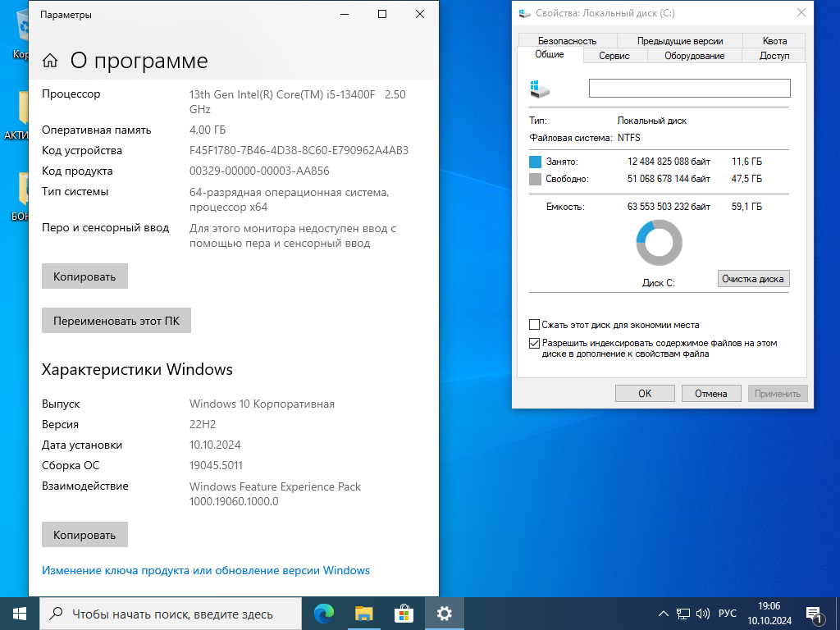Click version 22H2 value

(203, 424)
